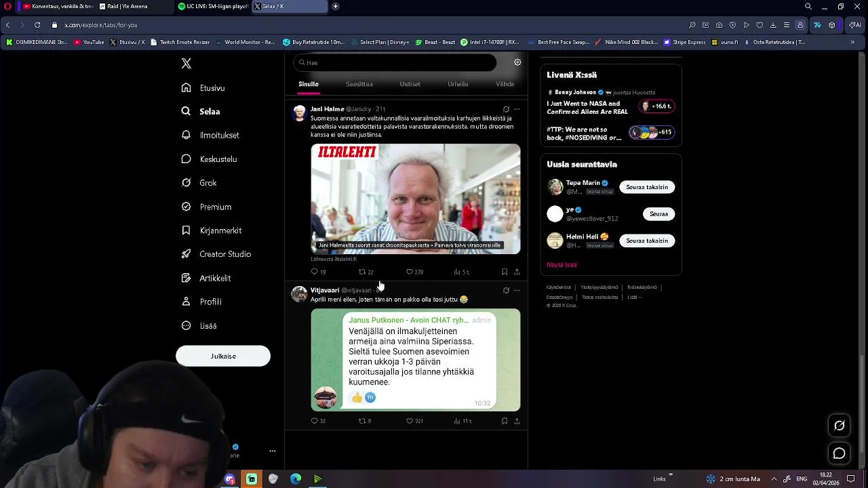Open the #TTP NOSEDIVING live space
Viewport: 868px width, 488px height.
610,133
